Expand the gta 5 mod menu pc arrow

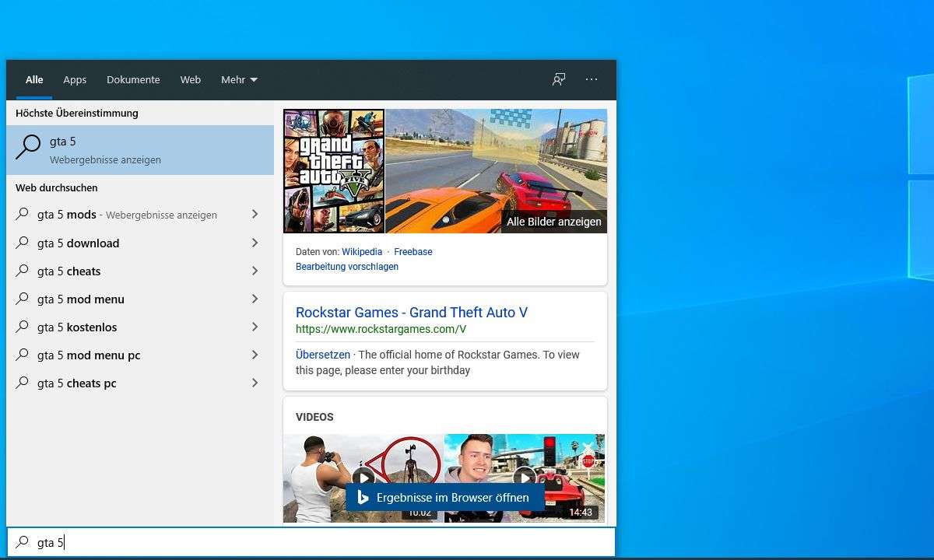point(255,355)
